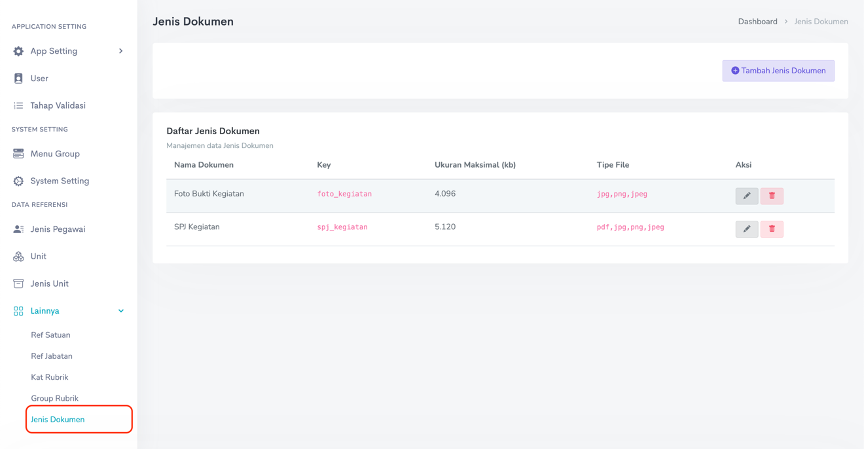
Task: Navigate to Group Rubrik submenu
Action: (55, 398)
